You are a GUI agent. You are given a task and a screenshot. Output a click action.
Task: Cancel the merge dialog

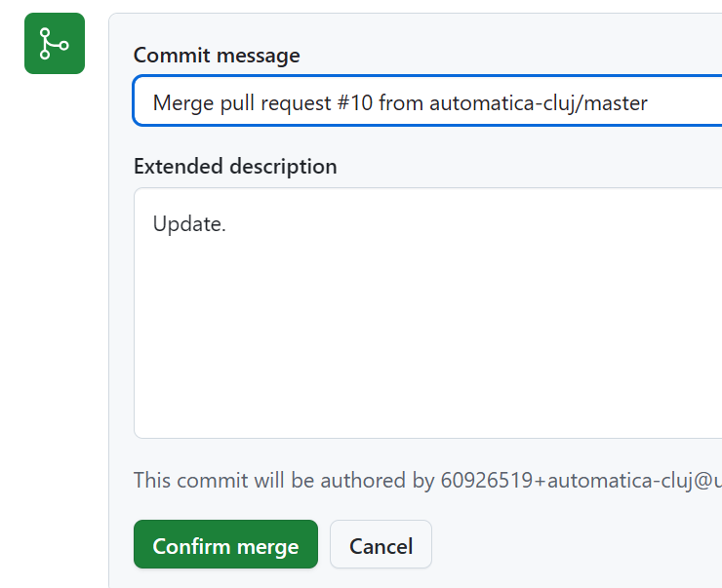pyautogui.click(x=381, y=544)
